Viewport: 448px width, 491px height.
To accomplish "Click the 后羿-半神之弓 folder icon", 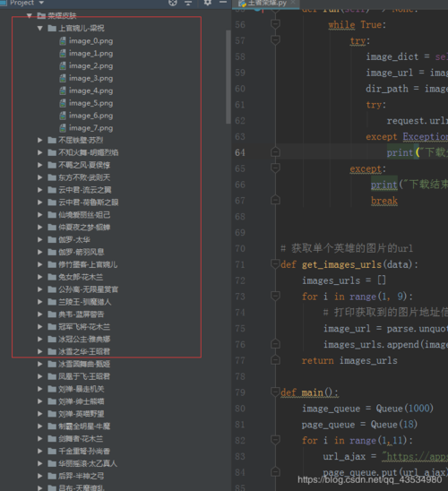I will point(52,476).
